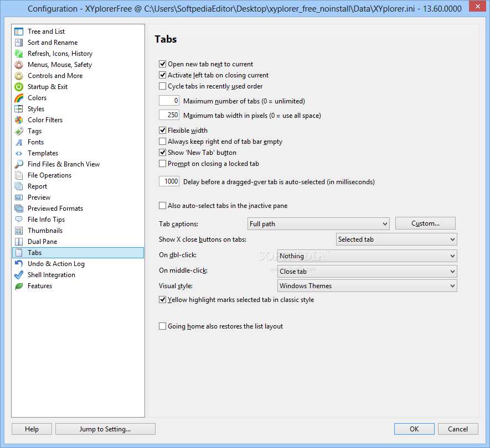Enable Cycle tabs in recently used order
The image size is (490, 448).
pos(163,86)
